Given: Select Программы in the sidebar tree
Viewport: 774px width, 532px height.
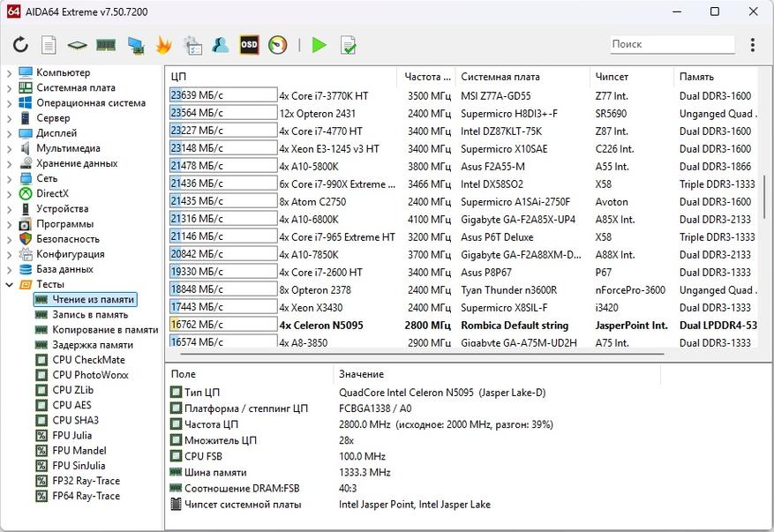Looking at the screenshot, I should 64,224.
